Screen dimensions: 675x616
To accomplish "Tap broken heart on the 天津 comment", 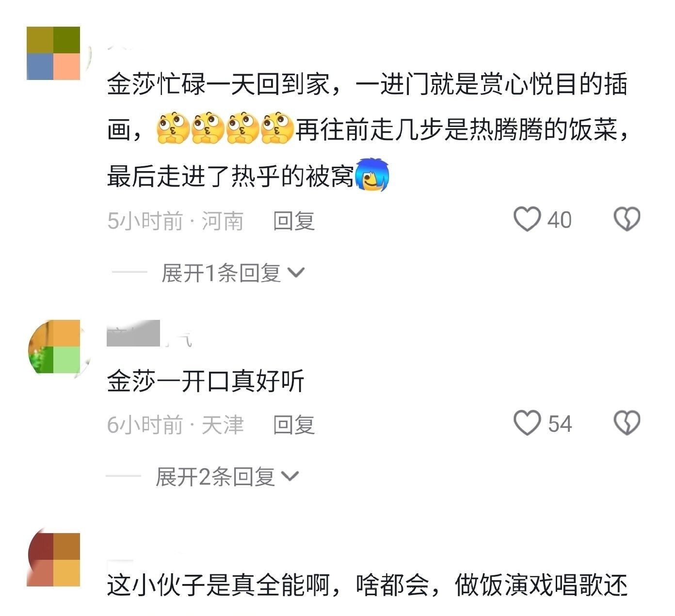I will click(627, 423).
